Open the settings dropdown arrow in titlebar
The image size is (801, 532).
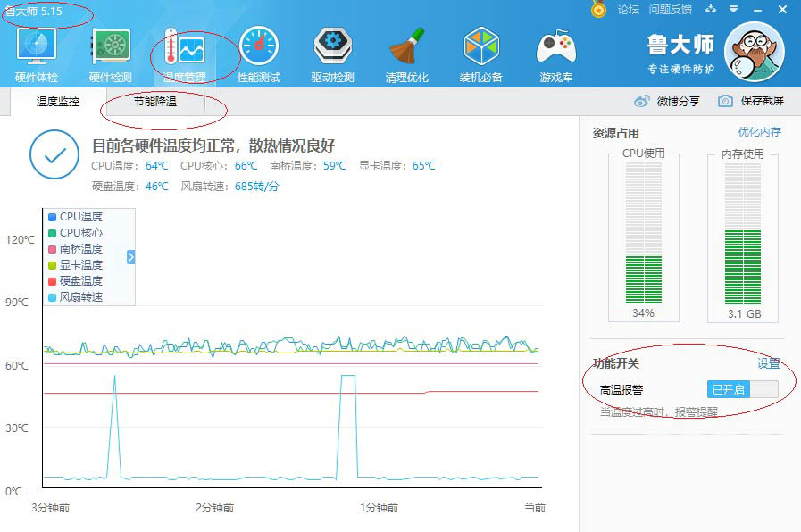734,10
